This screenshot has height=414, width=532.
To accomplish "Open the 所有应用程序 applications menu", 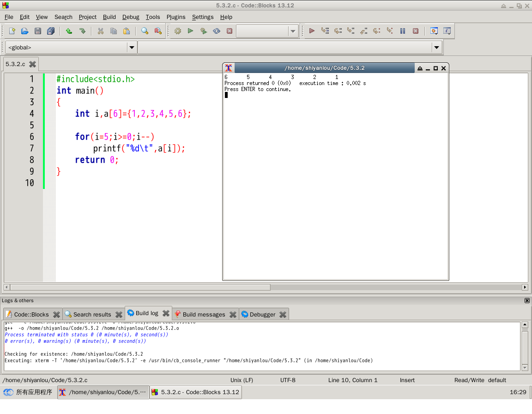I will [x=28, y=392].
